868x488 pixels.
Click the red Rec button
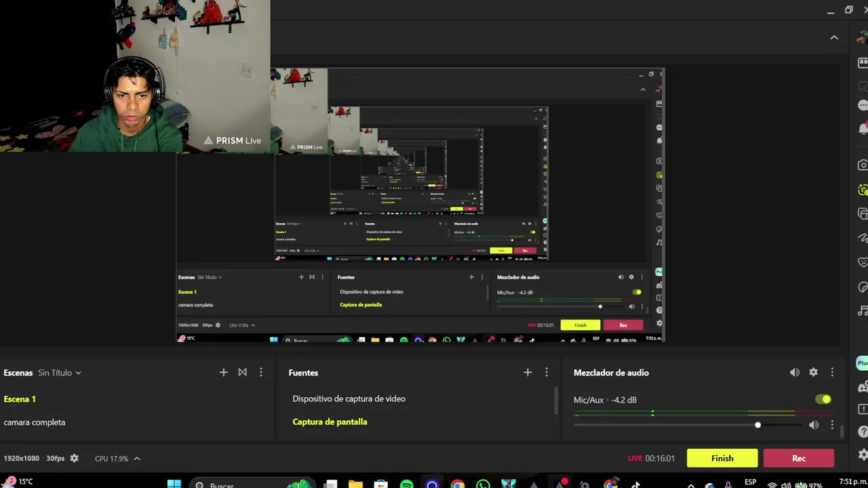click(799, 458)
